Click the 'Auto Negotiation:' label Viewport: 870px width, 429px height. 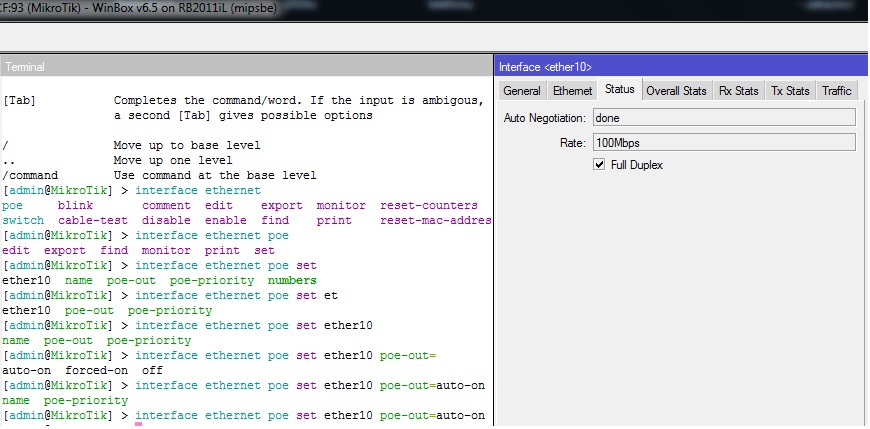point(544,118)
